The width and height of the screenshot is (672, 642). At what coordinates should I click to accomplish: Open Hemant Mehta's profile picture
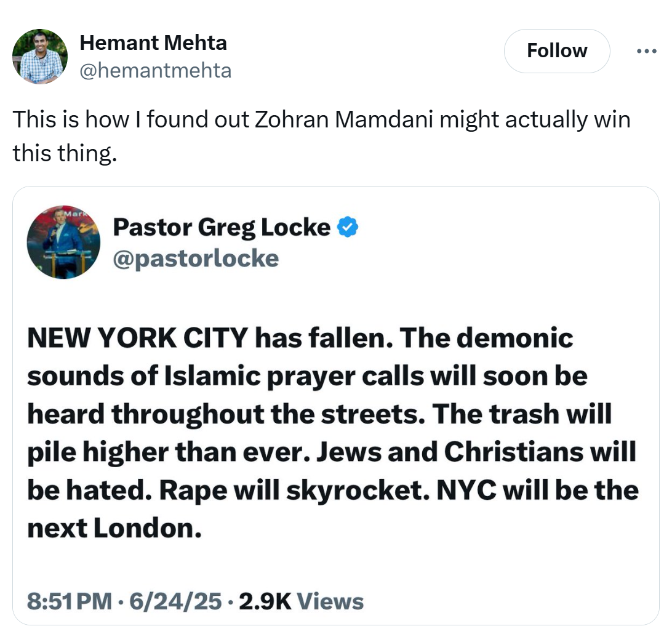click(40, 57)
